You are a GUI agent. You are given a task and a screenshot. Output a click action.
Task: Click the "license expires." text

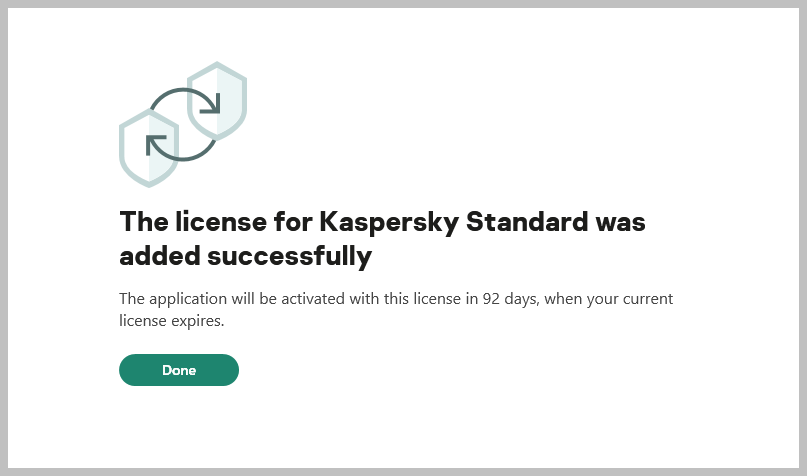pos(169,322)
